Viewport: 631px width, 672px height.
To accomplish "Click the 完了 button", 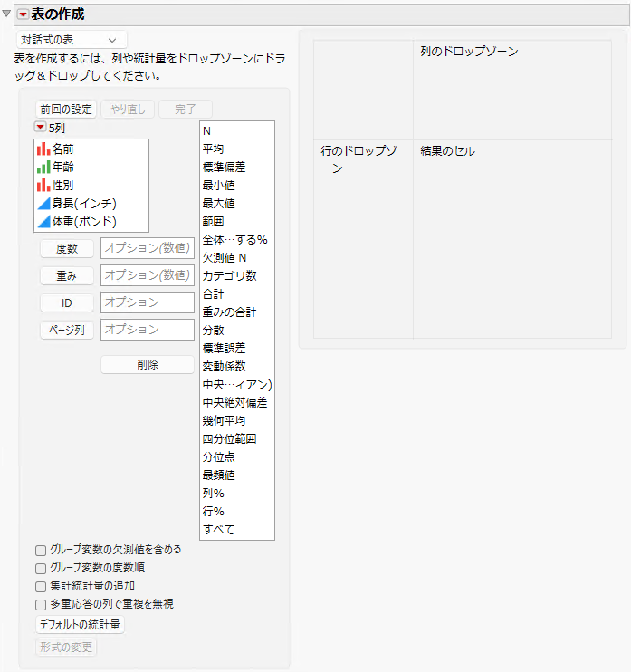I will pos(186,110).
